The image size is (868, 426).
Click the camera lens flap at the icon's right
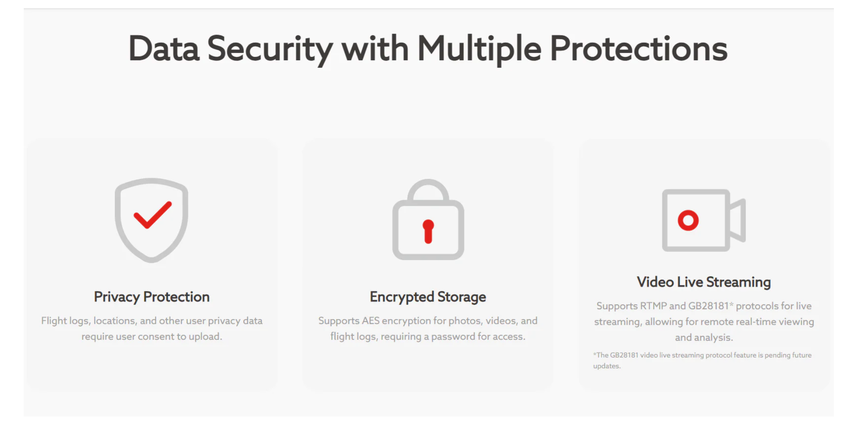737,220
